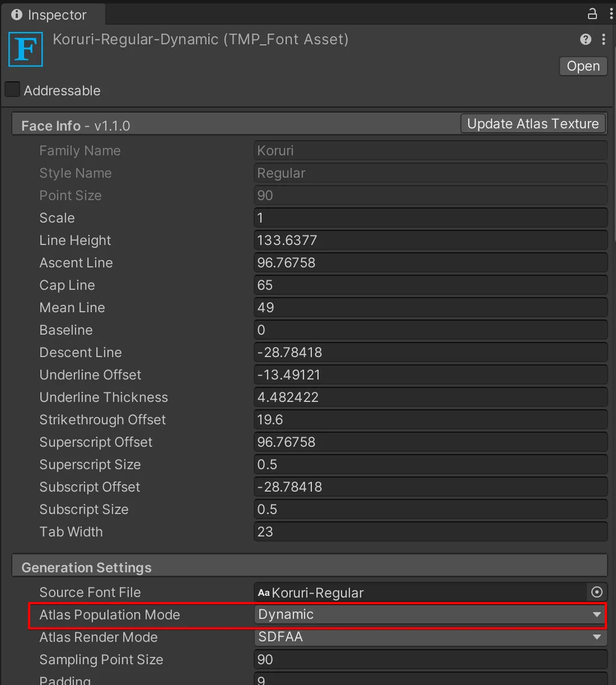Open the three-dot menu beside the help icon

tap(603, 39)
